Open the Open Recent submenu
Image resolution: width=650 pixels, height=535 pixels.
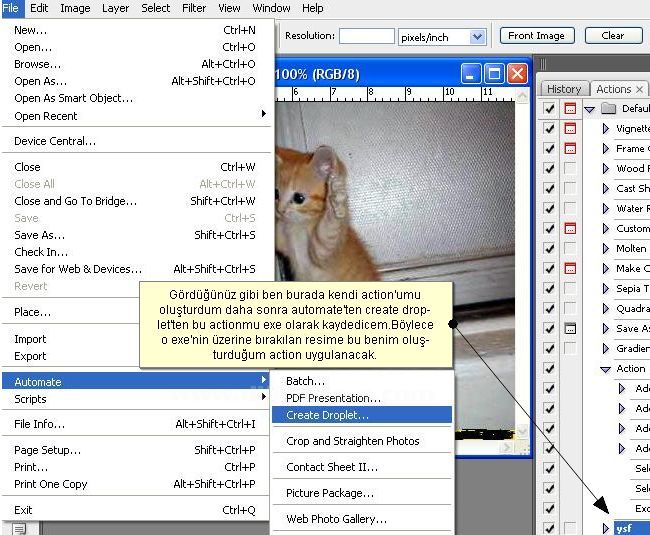point(135,116)
